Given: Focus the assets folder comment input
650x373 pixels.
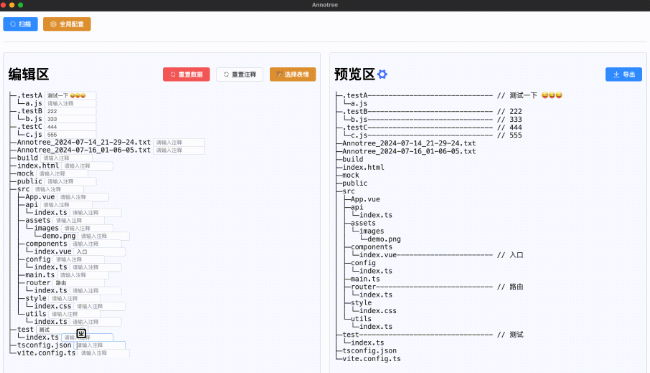Looking at the screenshot, I should pos(79,220).
